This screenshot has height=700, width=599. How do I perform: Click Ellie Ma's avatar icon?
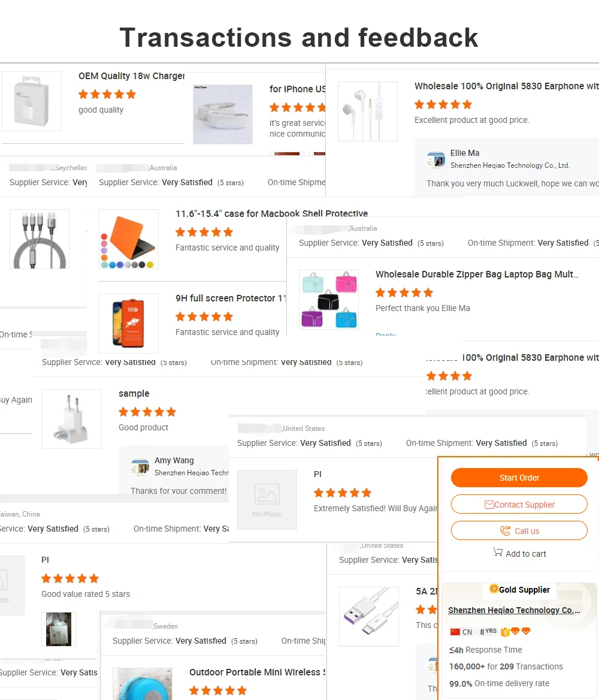(x=436, y=159)
